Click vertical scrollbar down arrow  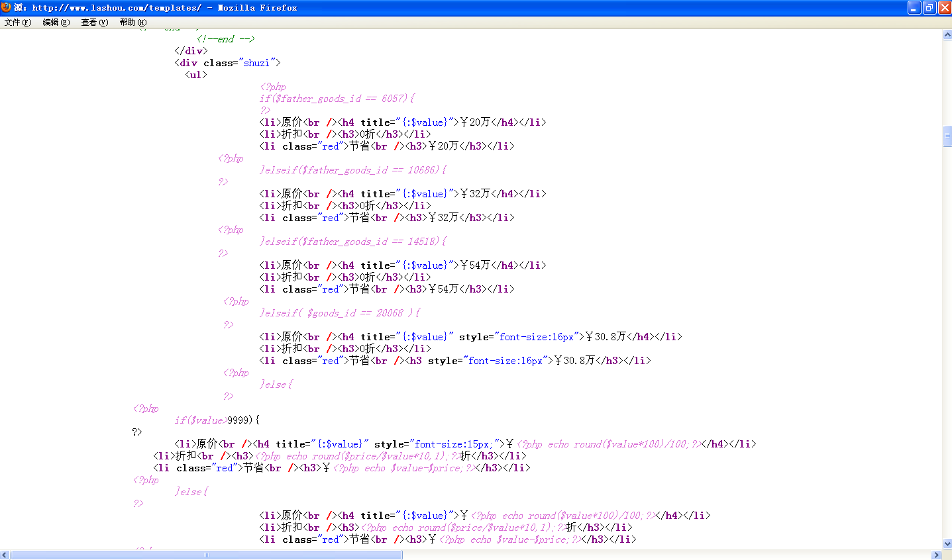[947, 544]
